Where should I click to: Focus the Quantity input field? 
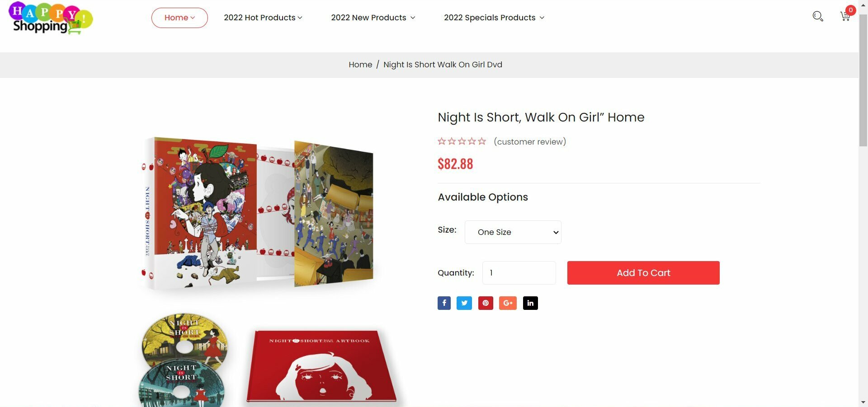coord(519,273)
